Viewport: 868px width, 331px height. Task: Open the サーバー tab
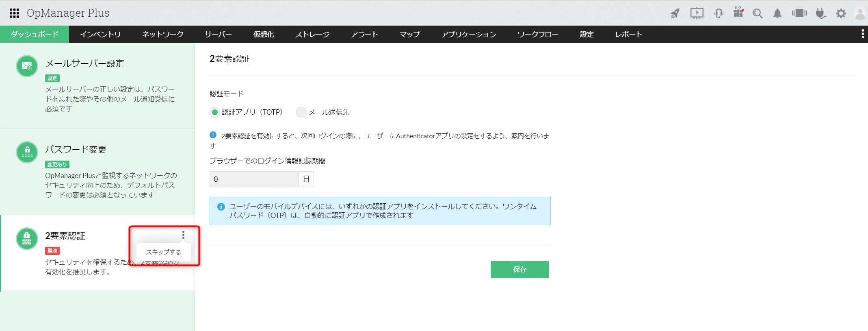coord(218,34)
